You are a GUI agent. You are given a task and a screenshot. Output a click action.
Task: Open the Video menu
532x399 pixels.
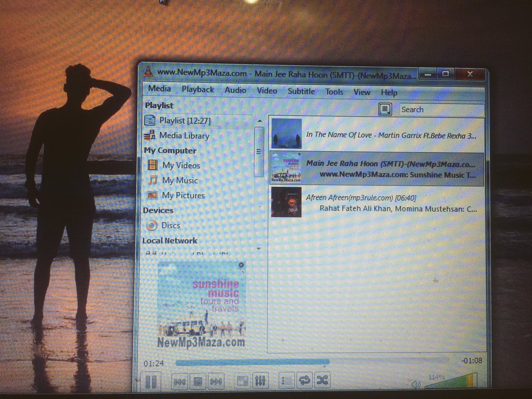click(x=267, y=90)
